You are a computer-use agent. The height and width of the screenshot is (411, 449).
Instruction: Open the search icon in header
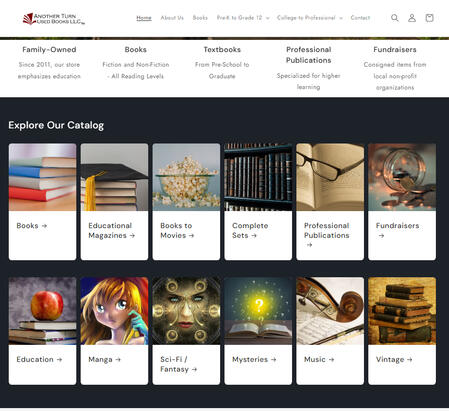coord(395,18)
